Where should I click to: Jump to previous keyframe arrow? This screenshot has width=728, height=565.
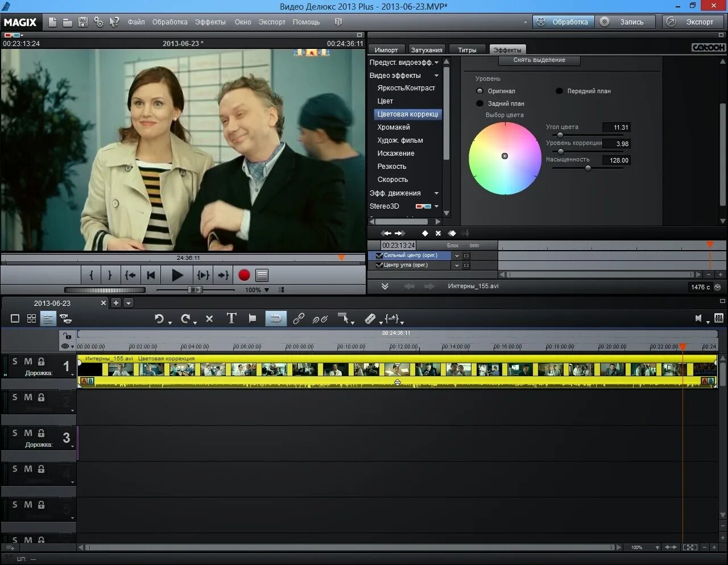(x=386, y=233)
